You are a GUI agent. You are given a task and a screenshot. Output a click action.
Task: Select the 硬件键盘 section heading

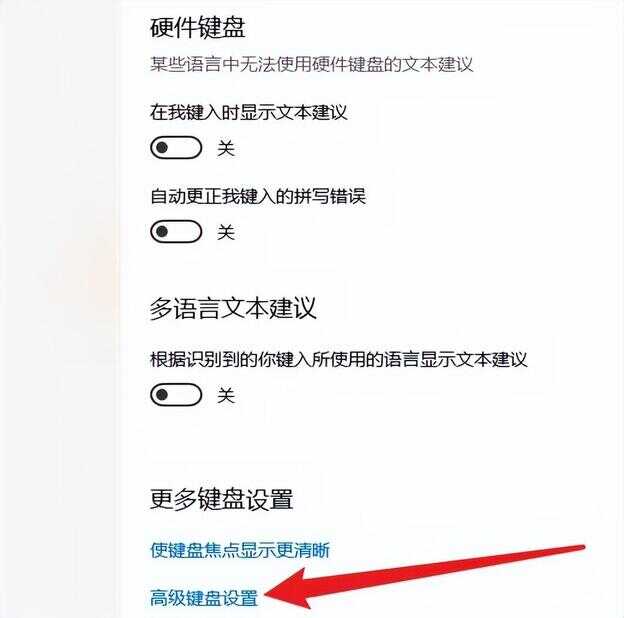[x=197, y=27]
